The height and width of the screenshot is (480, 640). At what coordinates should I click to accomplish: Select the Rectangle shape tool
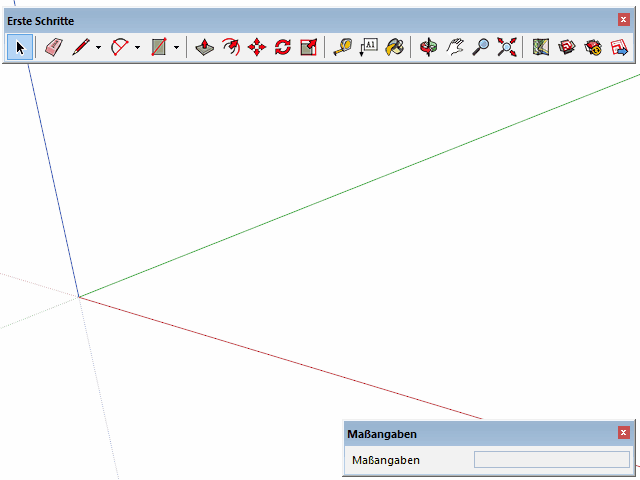159,47
